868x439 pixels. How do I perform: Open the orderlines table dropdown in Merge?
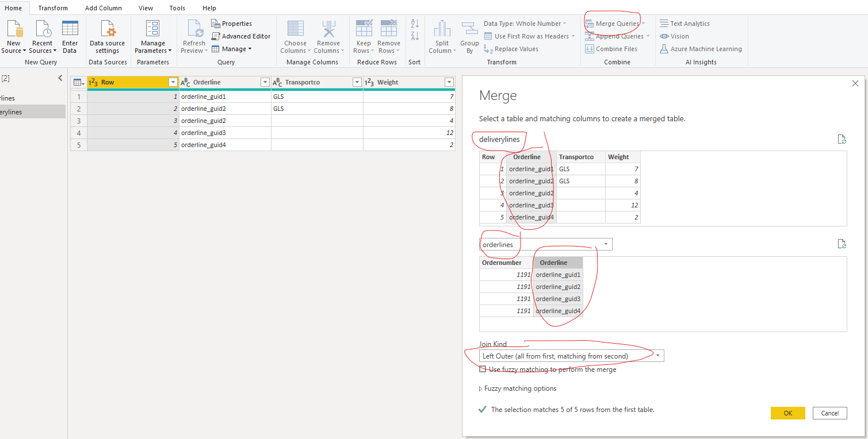(x=546, y=245)
